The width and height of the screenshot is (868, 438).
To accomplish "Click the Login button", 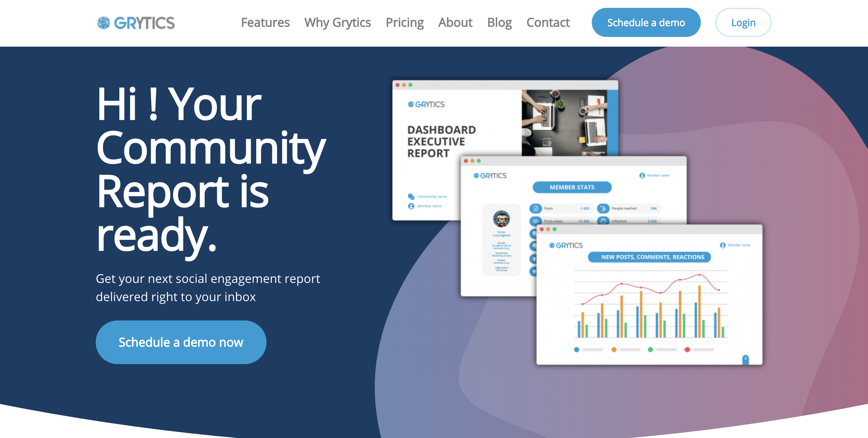I will [742, 22].
